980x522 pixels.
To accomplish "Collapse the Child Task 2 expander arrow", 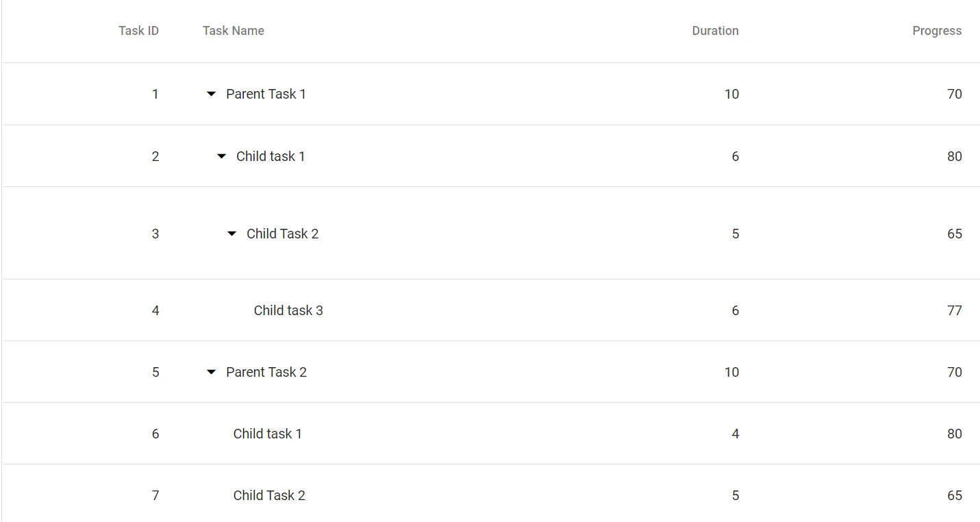I will 231,234.
